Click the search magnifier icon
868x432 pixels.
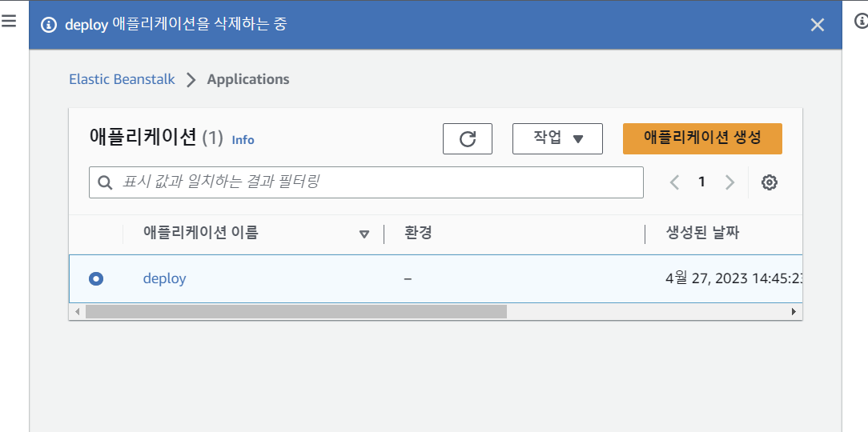(x=105, y=182)
